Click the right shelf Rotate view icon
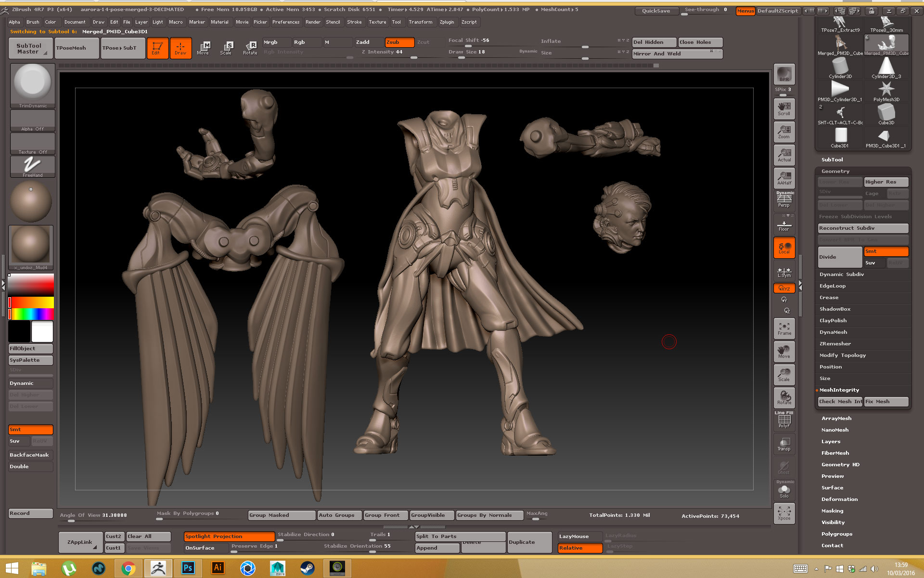Image resolution: width=924 pixels, height=578 pixels. click(784, 398)
